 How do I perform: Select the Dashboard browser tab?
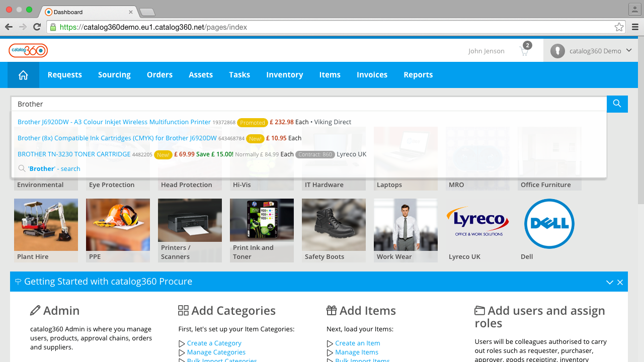[88, 12]
